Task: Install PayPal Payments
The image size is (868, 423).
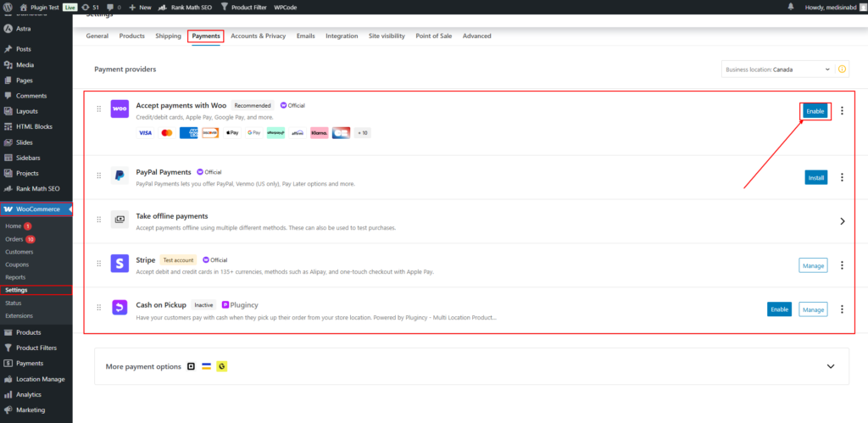Action: click(x=815, y=177)
